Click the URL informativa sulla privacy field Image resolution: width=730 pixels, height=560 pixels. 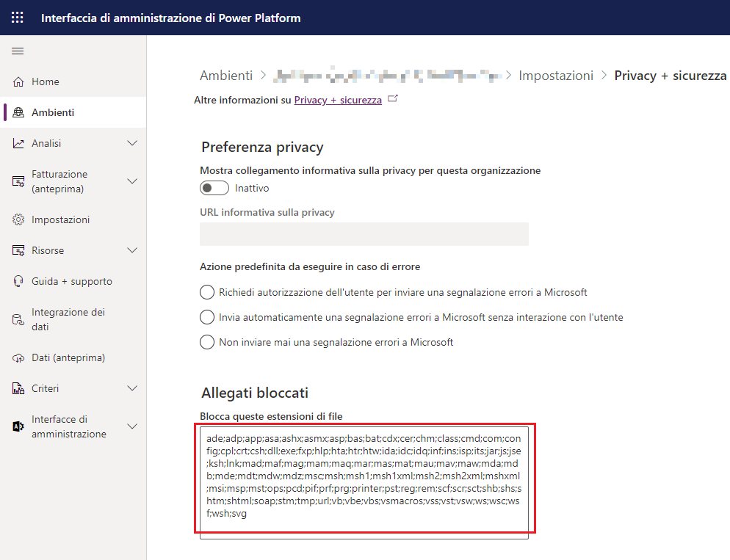[364, 234]
